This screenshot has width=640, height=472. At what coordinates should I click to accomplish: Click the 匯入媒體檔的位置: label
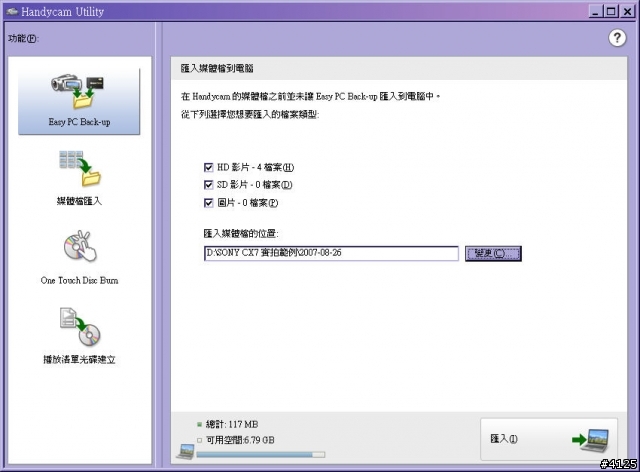coord(241,234)
